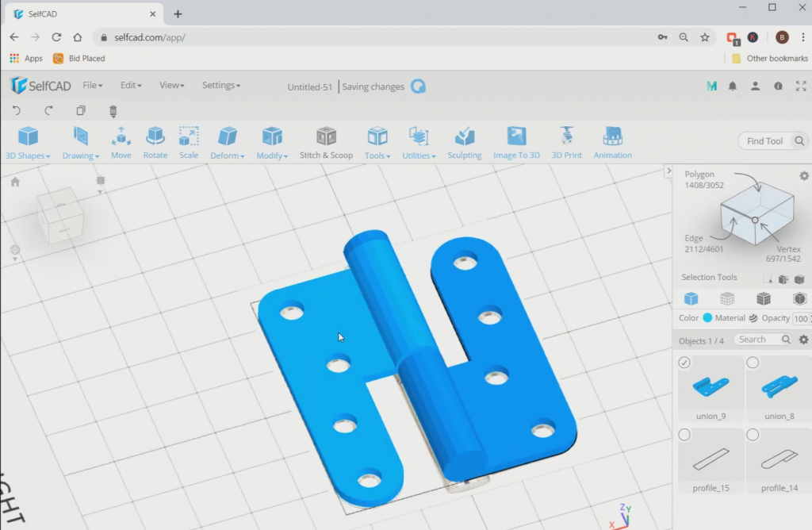Screen dimensions: 812x530
Task: Open the 3D Shapes tool dropdown
Action: 28,143
